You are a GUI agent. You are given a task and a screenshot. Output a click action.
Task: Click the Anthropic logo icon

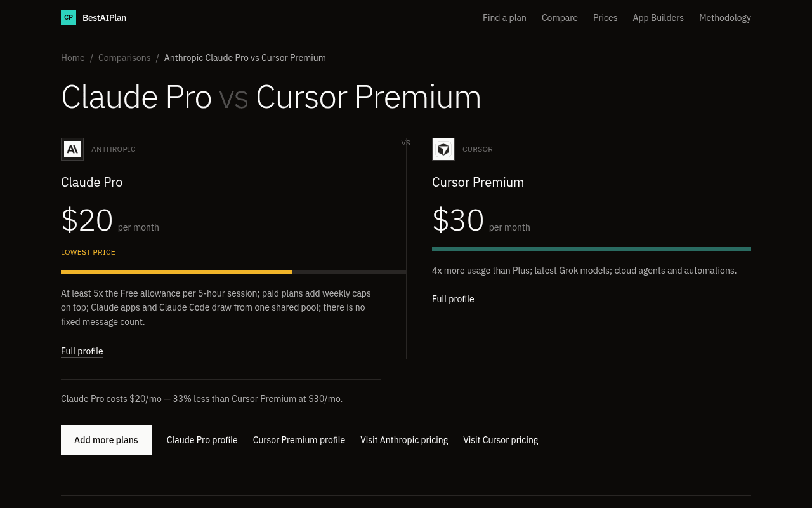point(72,149)
